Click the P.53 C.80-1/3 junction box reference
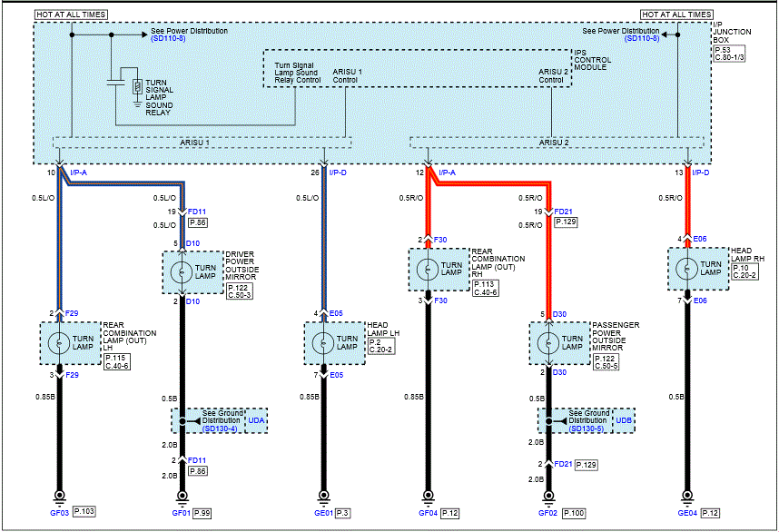779x532 pixels. tap(729, 54)
